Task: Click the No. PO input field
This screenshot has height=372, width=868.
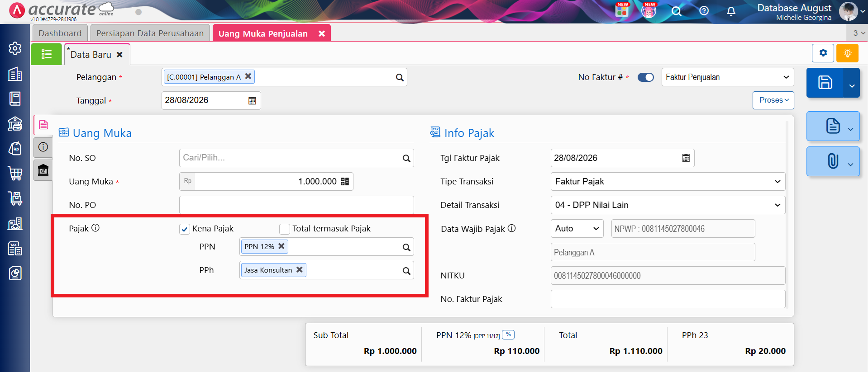Action: 296,205
